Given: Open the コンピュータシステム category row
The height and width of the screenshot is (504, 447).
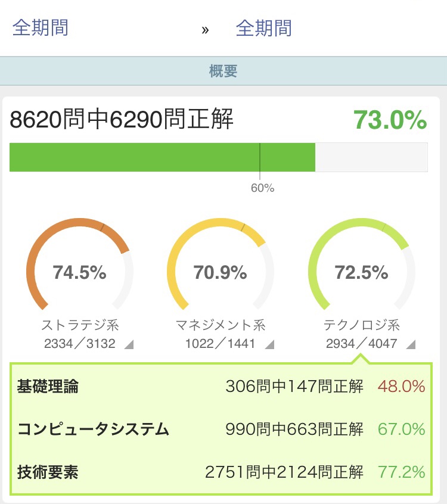Looking at the screenshot, I should pos(221,429).
